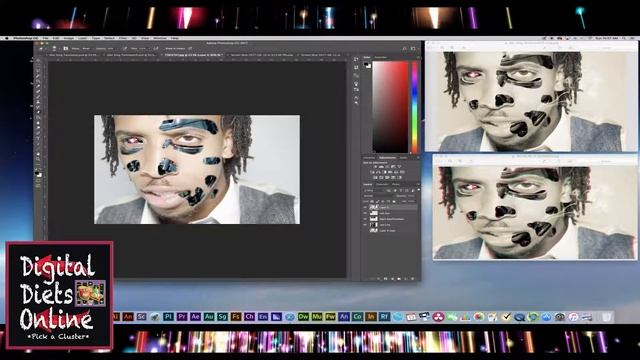Switch to the Styles tab
The width and height of the screenshot is (640, 360).
403,158
